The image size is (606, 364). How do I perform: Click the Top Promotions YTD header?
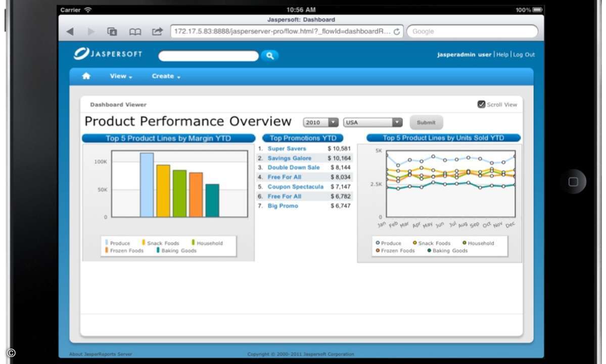[x=303, y=138]
